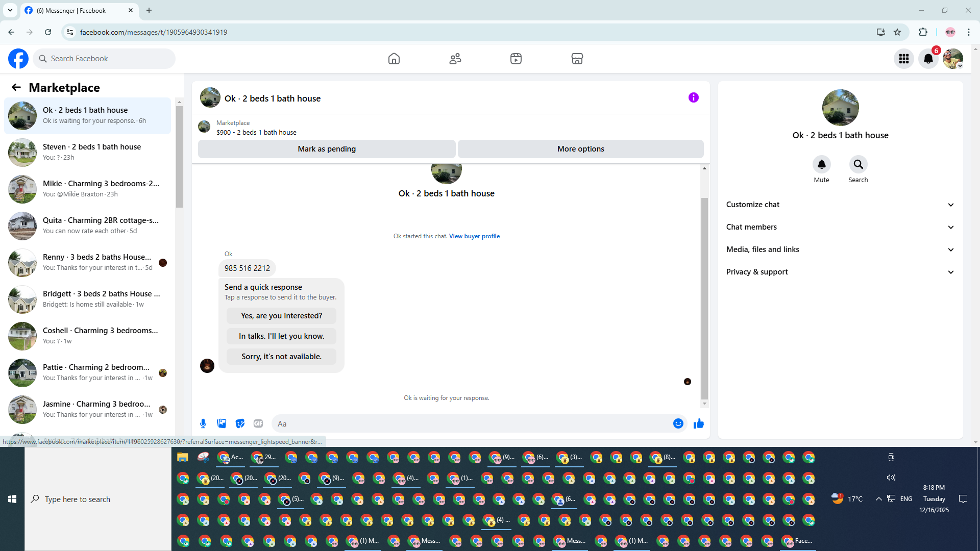Send quick reply 'In talks. I'll let you know.'
Image resolution: width=980 pixels, height=551 pixels.
(282, 336)
